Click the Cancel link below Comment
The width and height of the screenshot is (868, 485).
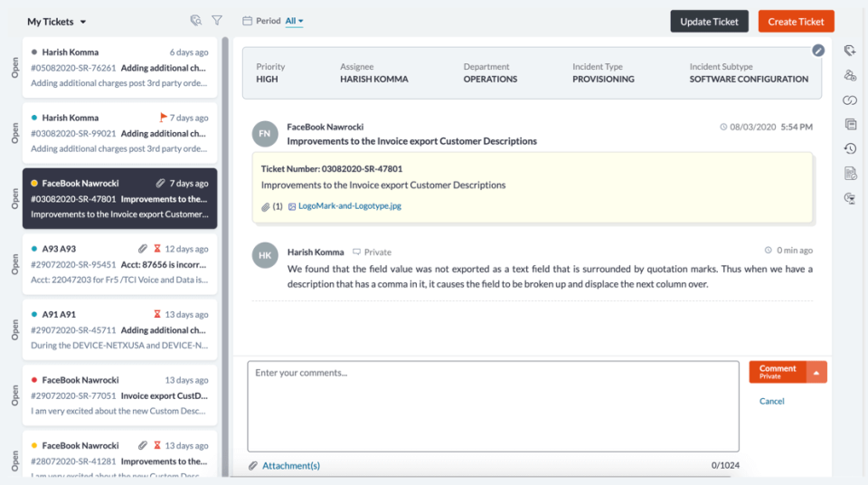[x=771, y=401]
